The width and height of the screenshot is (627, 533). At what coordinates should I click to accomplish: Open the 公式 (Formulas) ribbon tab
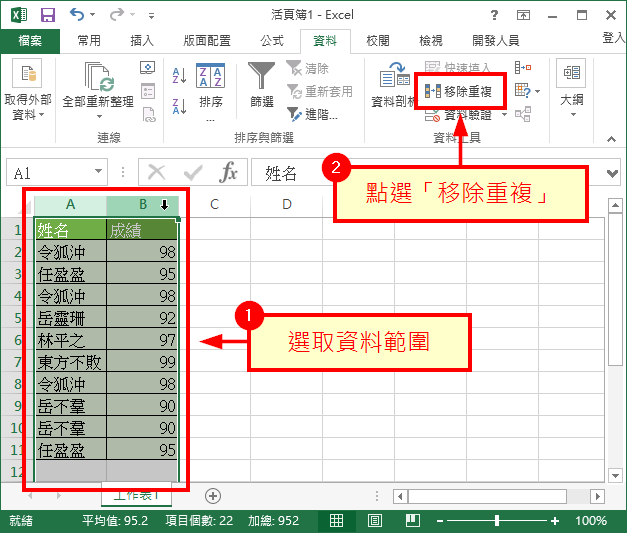pos(272,40)
